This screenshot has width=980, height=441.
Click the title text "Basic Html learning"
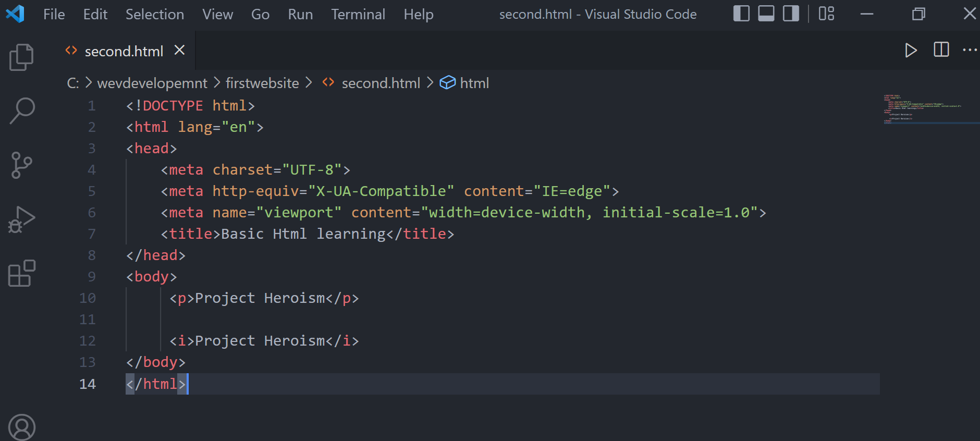[x=303, y=234]
